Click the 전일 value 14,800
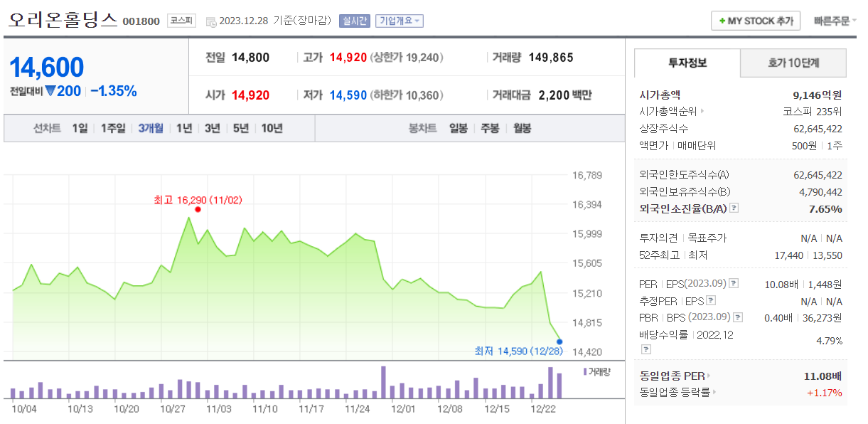This screenshot has width=868, height=424. (250, 58)
